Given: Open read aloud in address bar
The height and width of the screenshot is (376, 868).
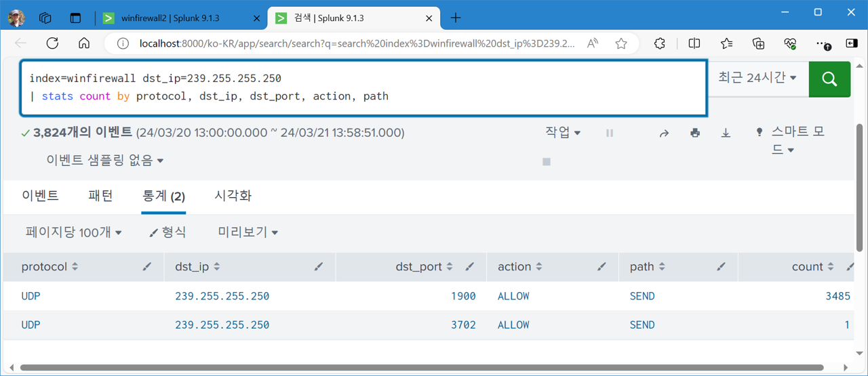Looking at the screenshot, I should (593, 43).
